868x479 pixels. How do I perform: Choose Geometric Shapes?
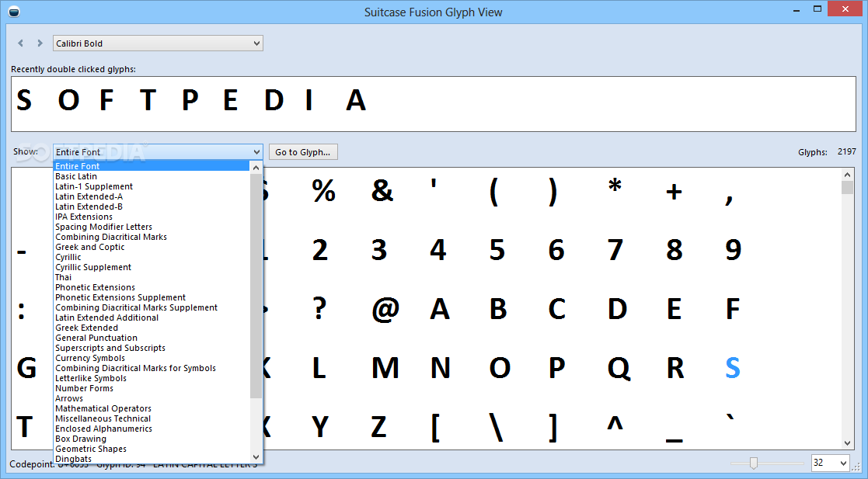(x=152, y=449)
